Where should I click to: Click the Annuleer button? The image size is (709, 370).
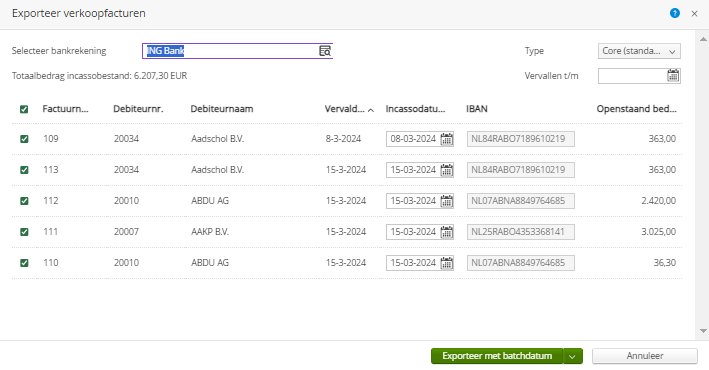645,356
